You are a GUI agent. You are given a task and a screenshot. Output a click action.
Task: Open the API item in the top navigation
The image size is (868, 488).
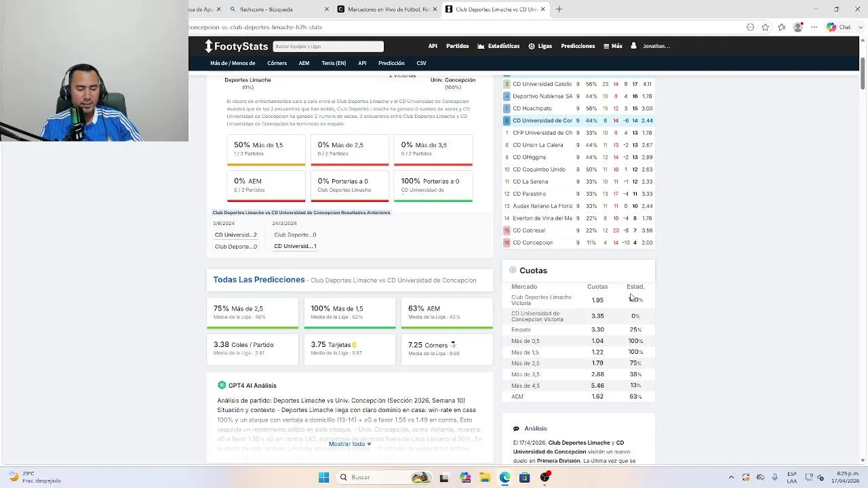[x=433, y=46]
